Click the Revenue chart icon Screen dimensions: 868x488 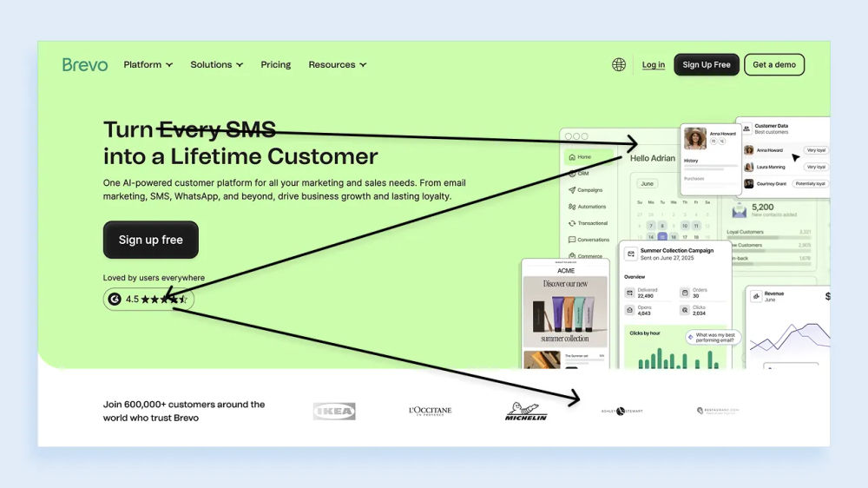pyautogui.click(x=756, y=296)
